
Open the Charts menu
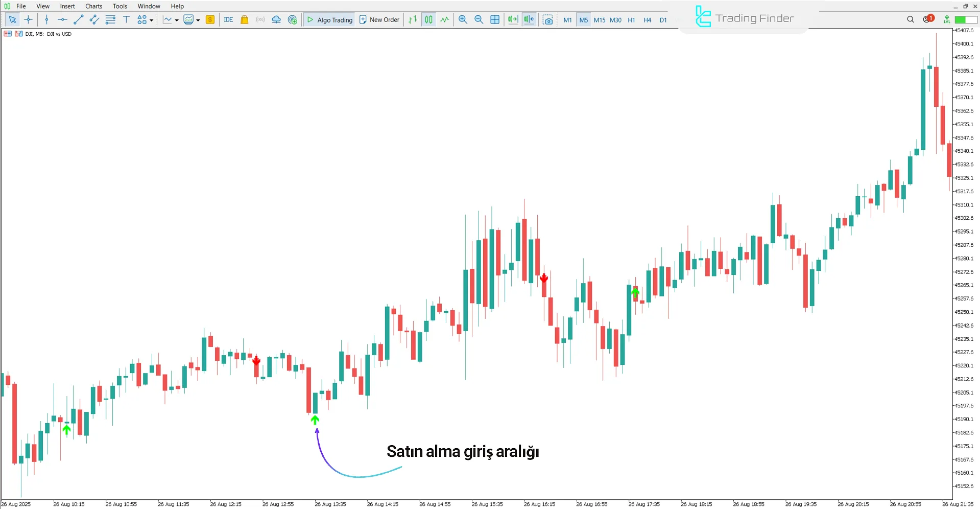click(93, 6)
